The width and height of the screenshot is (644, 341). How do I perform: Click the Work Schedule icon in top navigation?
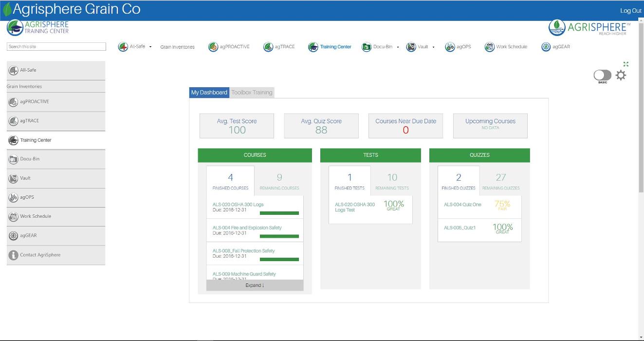click(x=490, y=47)
